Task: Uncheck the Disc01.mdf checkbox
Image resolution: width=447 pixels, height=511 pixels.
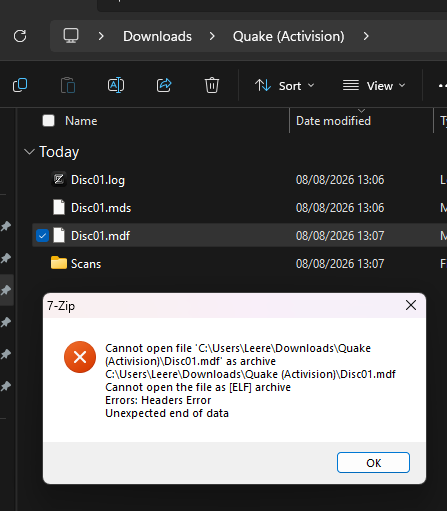Action: (x=42, y=236)
